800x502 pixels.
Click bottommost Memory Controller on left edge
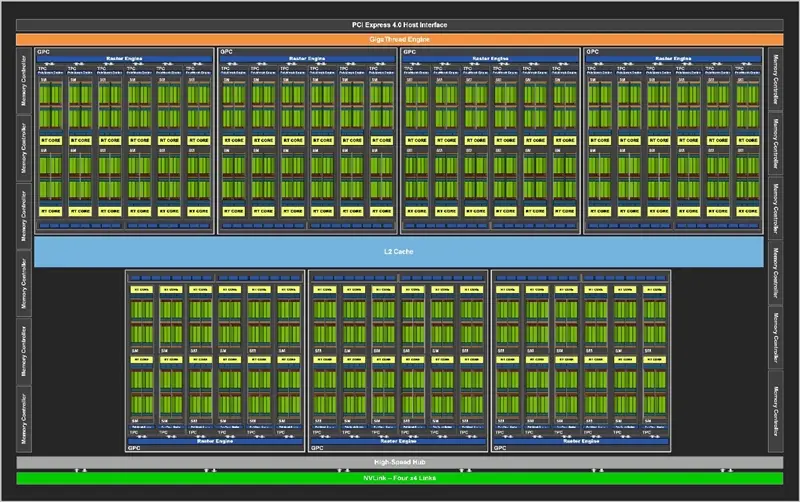tap(23, 419)
